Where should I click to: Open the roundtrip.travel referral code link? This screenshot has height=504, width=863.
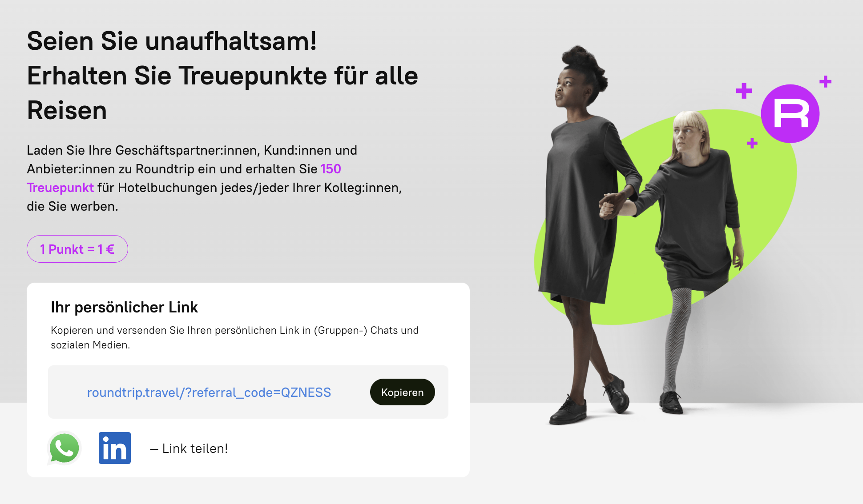pos(209,392)
